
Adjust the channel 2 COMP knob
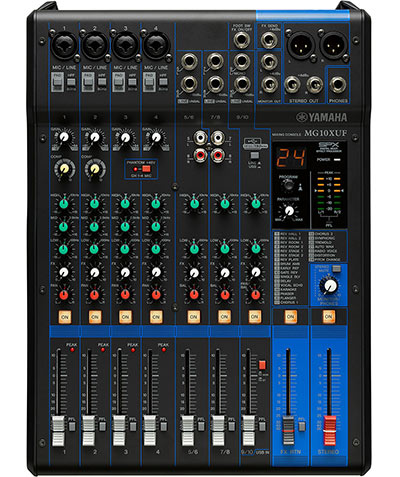(x=95, y=169)
